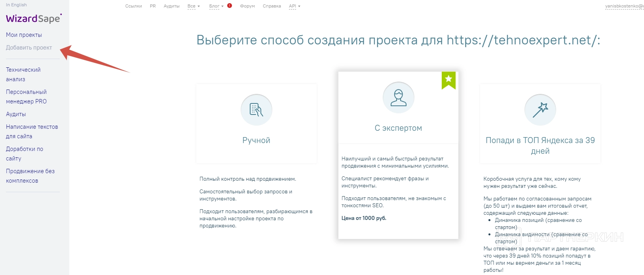Click text Мы работаем по согласованным запросам
Viewport: 644px width, 275px height.
[538, 206]
